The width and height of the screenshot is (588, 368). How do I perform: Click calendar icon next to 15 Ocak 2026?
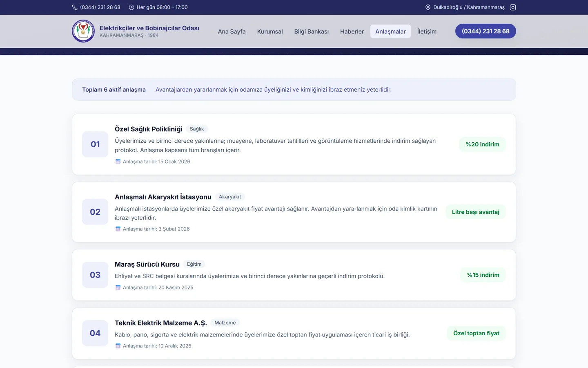118,162
